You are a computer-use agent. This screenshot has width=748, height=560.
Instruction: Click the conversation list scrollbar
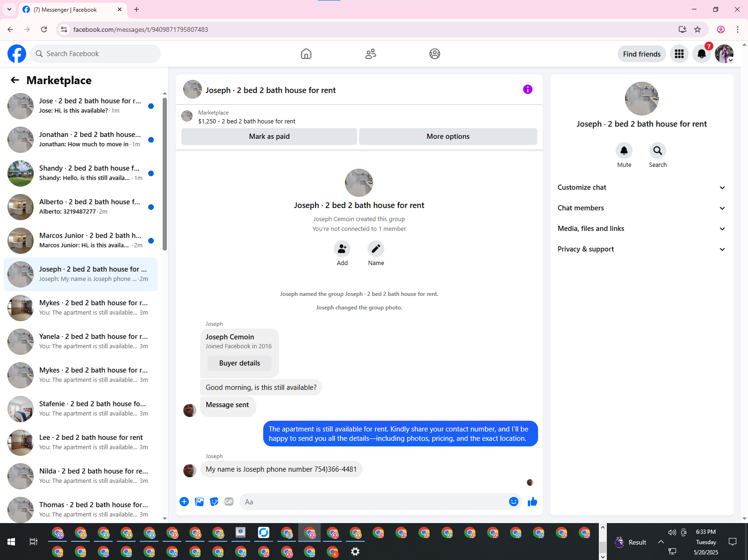click(x=165, y=174)
